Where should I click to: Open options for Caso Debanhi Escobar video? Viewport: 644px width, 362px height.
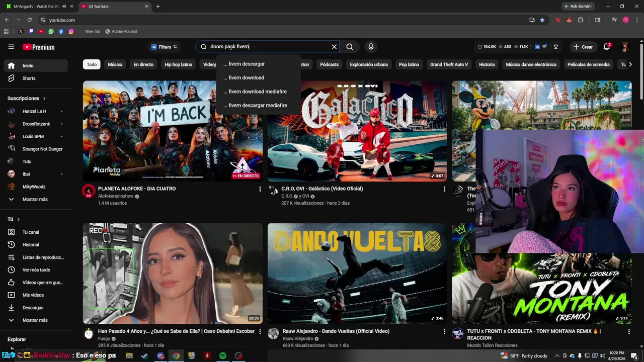260,332
